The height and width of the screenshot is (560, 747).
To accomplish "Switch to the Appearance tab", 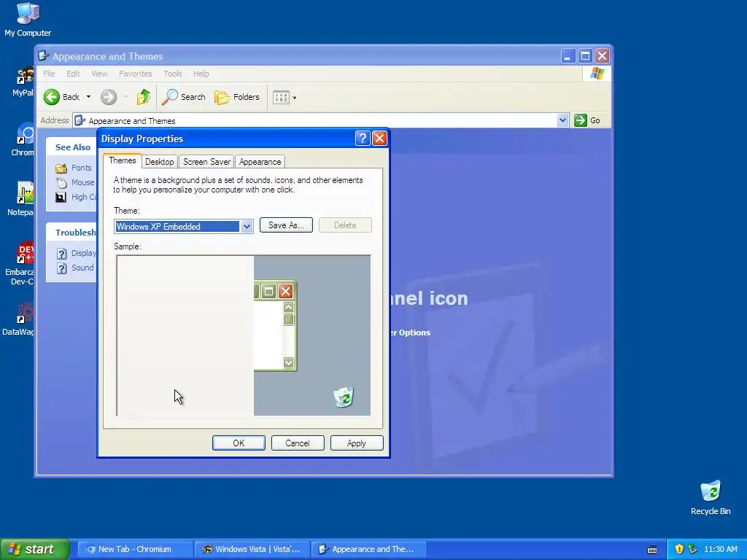I will pyautogui.click(x=260, y=162).
